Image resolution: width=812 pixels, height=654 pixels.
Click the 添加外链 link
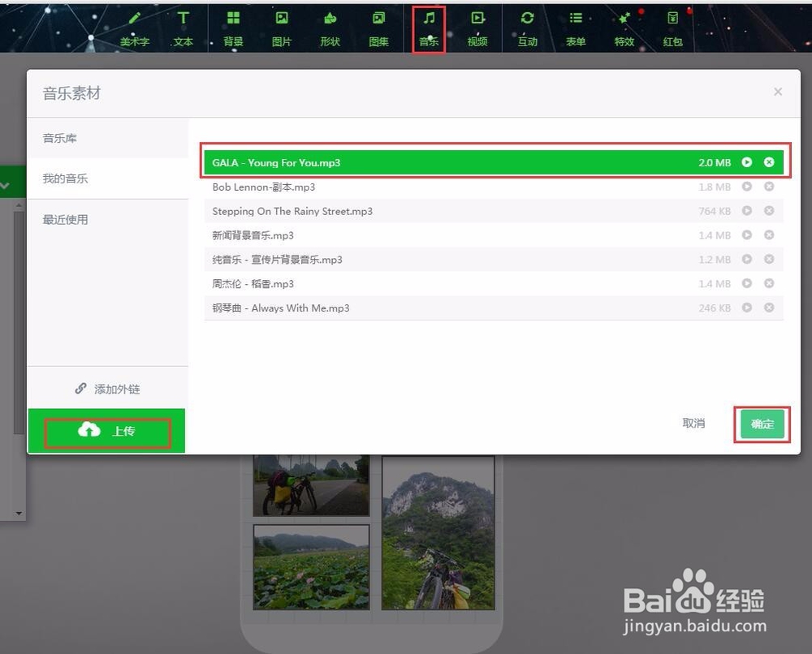pyautogui.click(x=108, y=389)
